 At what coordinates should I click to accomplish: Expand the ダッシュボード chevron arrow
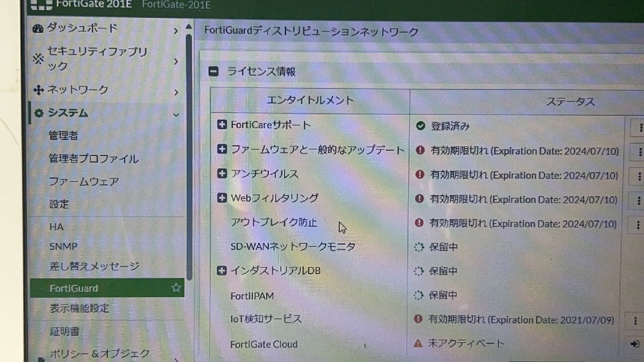(175, 31)
